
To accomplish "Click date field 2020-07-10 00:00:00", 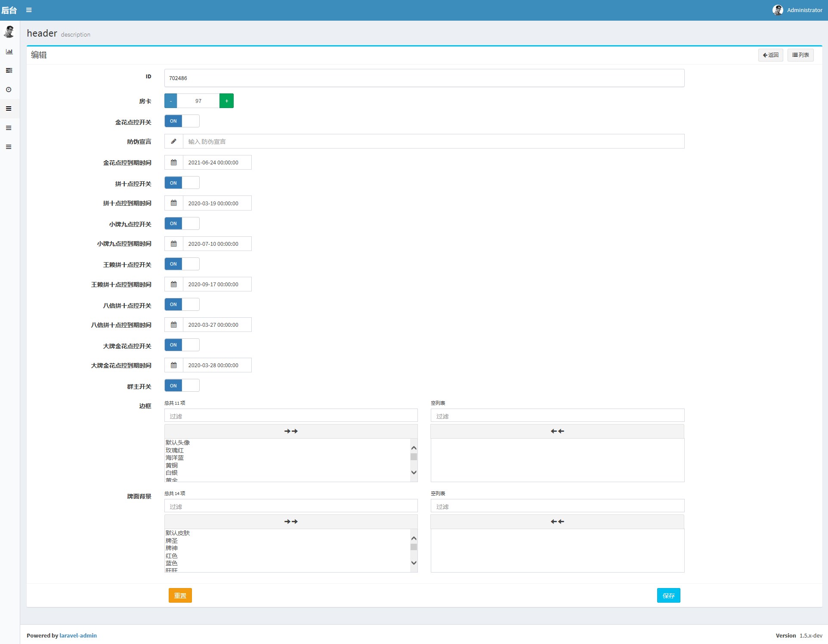I will [x=217, y=244].
